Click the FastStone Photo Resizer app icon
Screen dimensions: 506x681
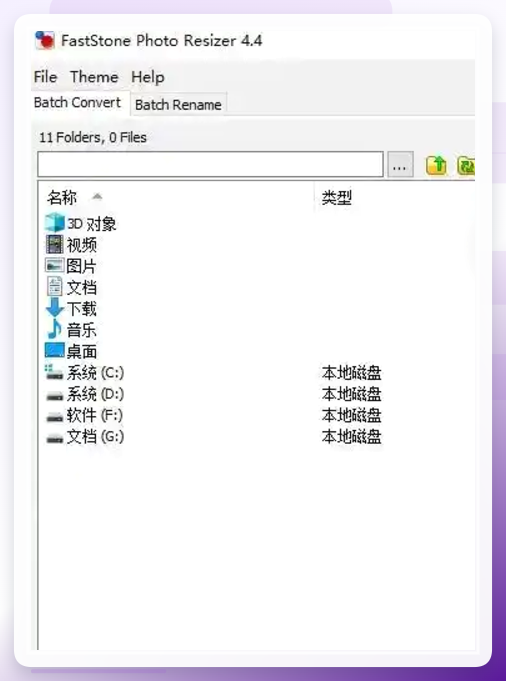coord(44,40)
